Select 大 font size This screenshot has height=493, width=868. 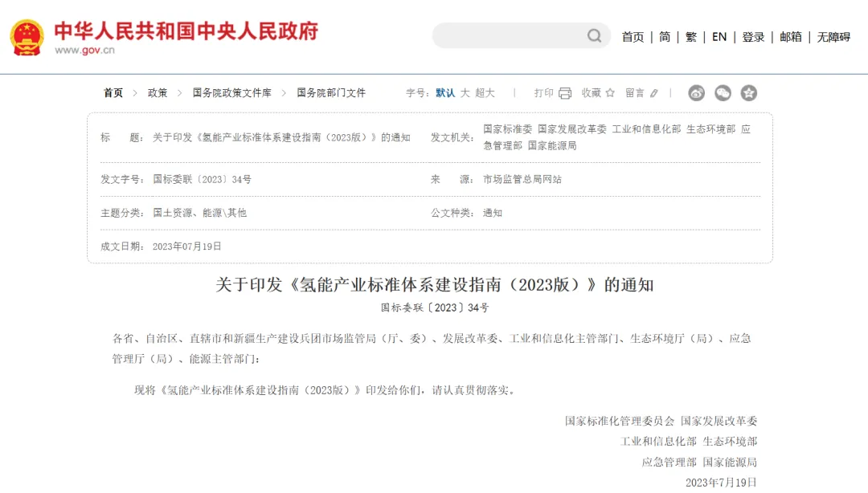[x=465, y=93]
